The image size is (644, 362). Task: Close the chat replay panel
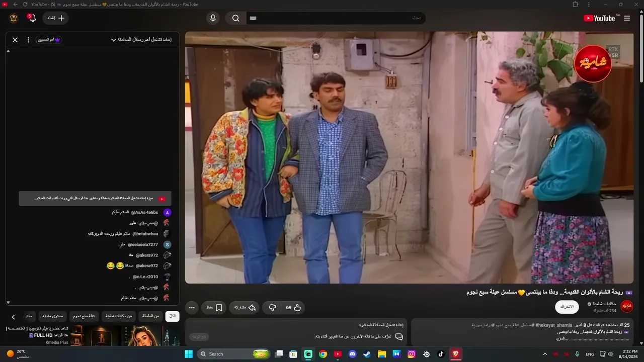pos(15,40)
